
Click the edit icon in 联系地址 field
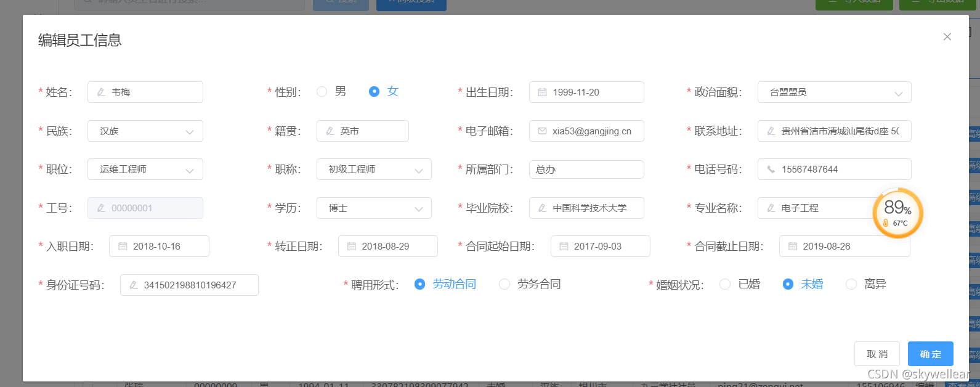[771, 131]
